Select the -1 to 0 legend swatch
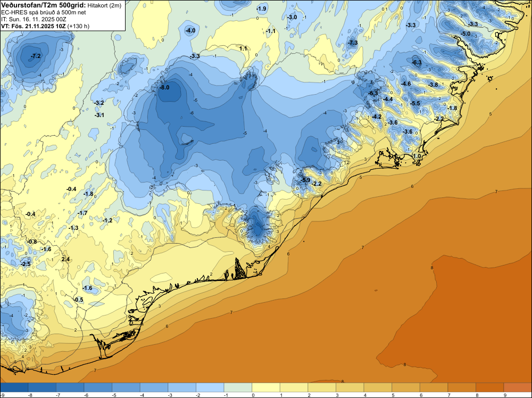 click(x=238, y=387)
